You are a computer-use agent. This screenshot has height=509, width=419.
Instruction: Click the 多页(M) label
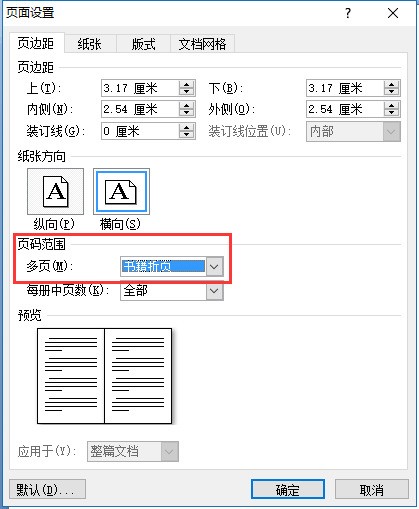tap(49, 266)
